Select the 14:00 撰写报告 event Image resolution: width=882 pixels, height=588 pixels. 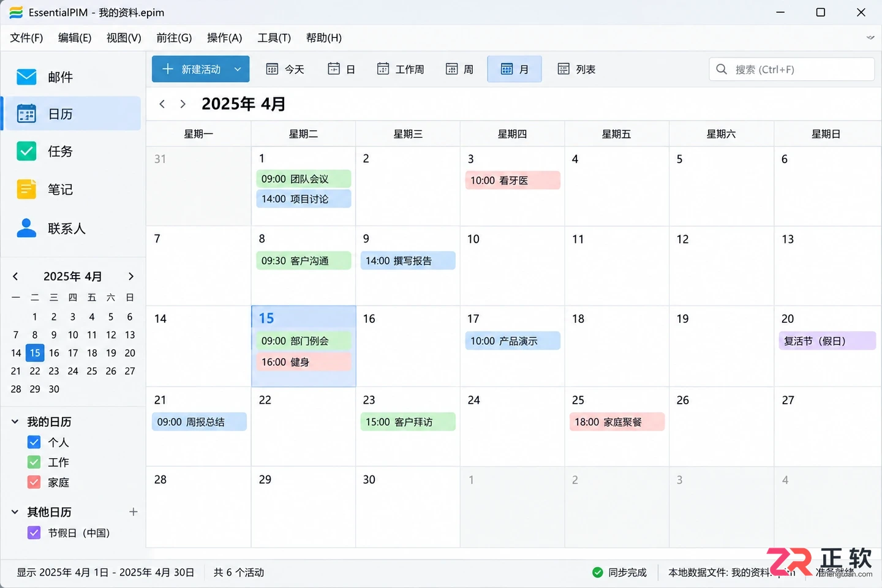click(408, 261)
